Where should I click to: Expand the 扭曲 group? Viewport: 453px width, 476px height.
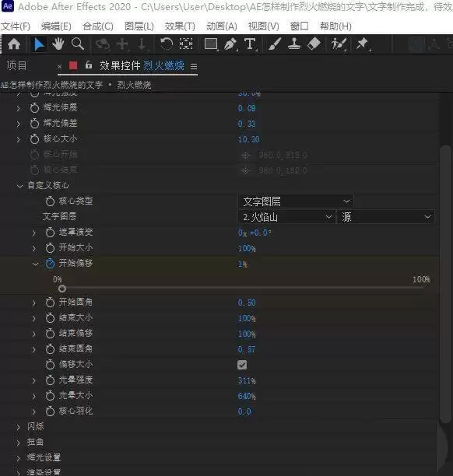point(19,443)
